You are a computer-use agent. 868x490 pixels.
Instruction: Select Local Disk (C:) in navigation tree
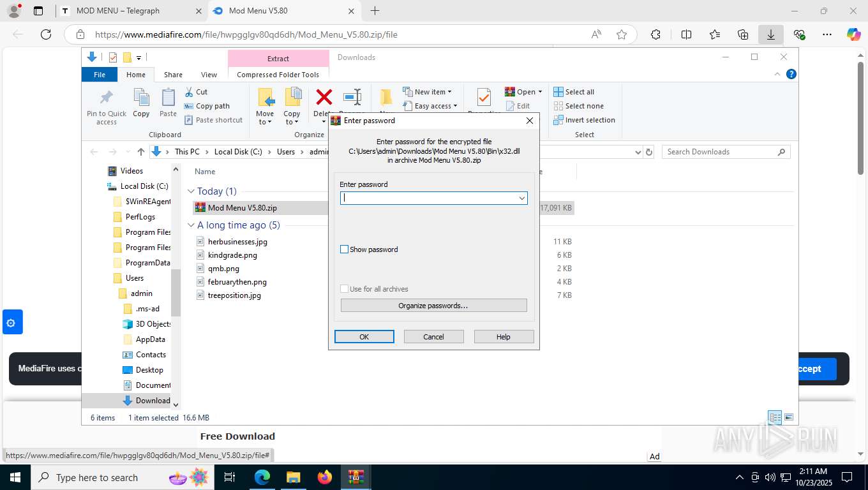pos(144,186)
